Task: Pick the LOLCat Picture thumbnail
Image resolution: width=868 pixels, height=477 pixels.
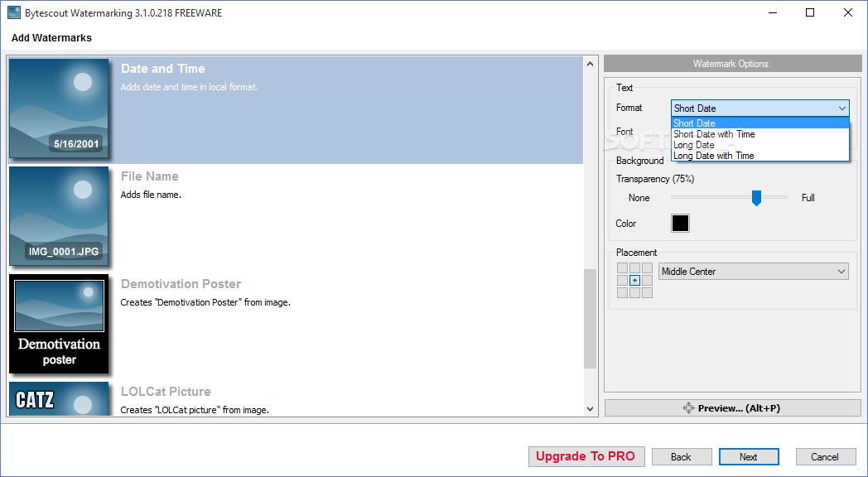Action: tap(59, 398)
